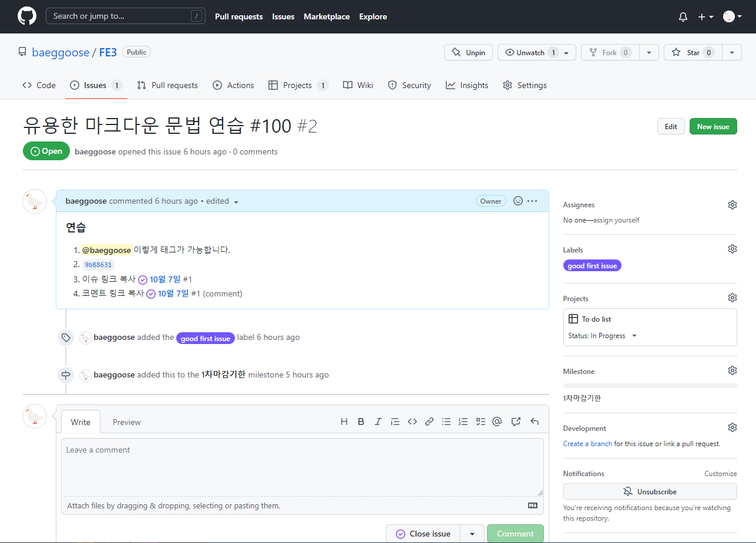Click the good first issue label in timeline

click(206, 338)
